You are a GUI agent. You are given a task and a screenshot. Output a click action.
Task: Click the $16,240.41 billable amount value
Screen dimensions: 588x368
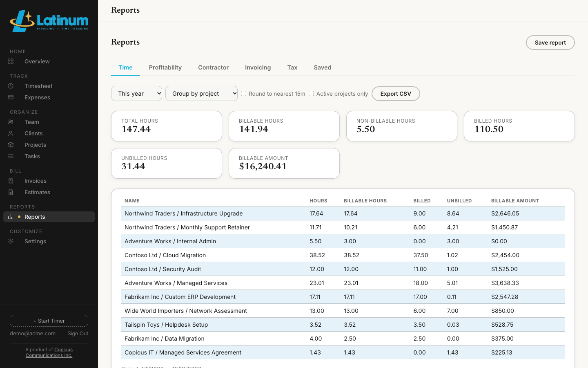coord(263,166)
